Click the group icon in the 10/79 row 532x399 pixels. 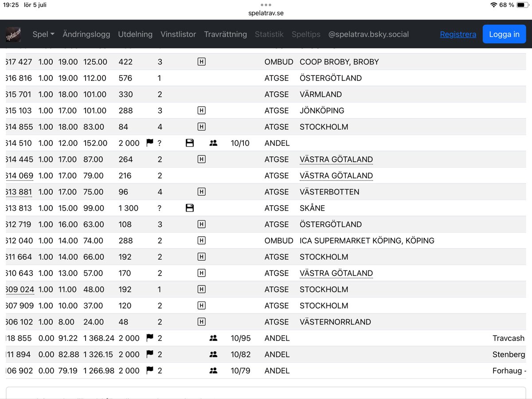click(x=213, y=371)
